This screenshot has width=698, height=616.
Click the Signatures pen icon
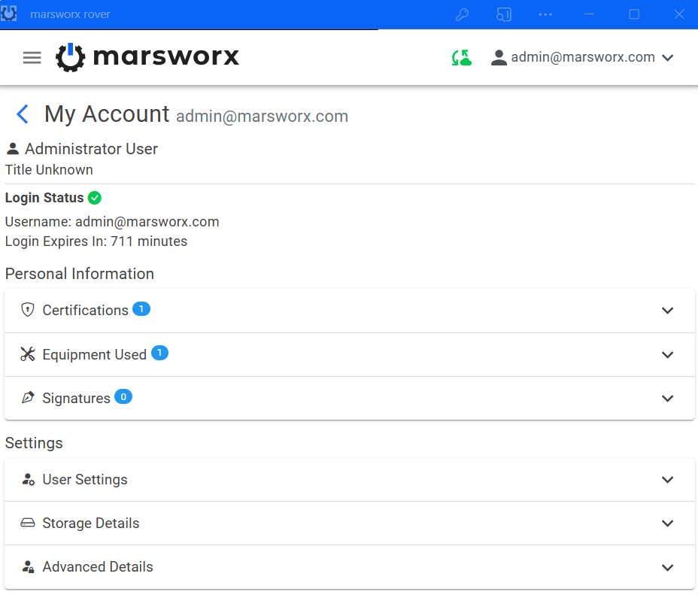(28, 397)
